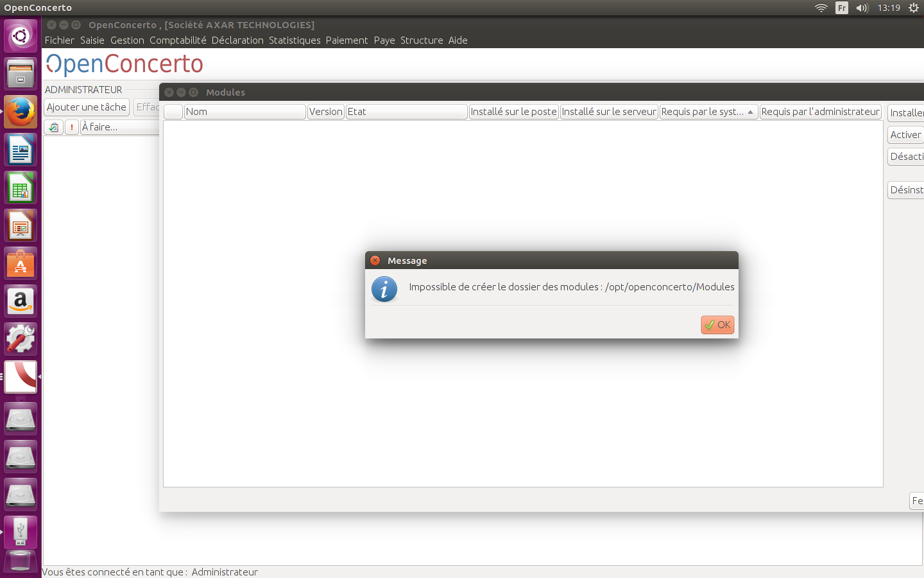This screenshot has width=924, height=578.
Task: Open System Settings from launcher
Action: point(21,339)
